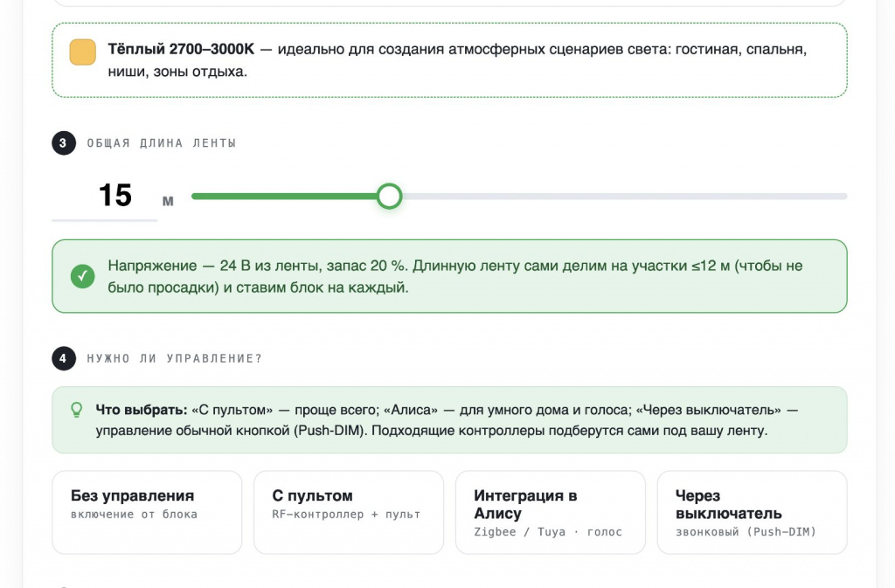895x588 pixels.
Task: Click the "звонковый (Push-DIM)" subtitle
Action: point(746,532)
